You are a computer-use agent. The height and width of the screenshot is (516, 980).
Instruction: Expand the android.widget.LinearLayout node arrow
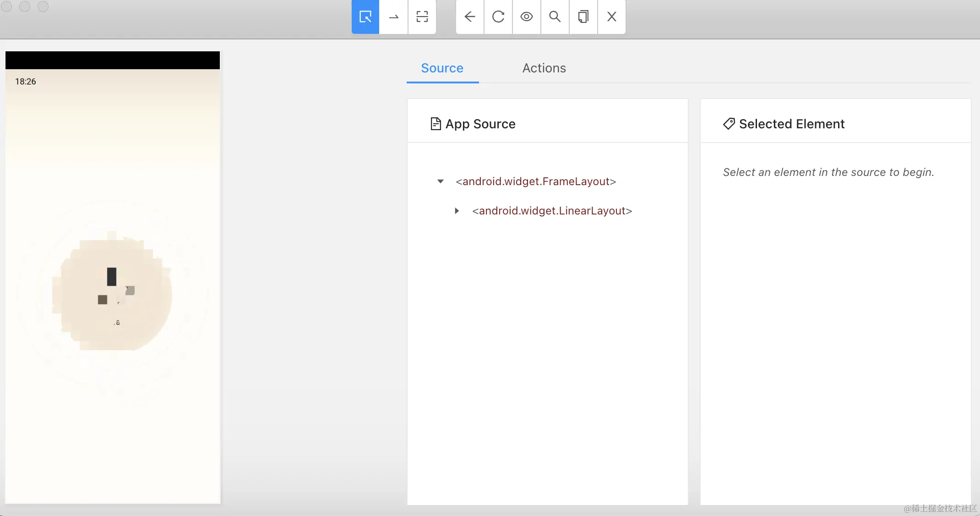point(457,211)
